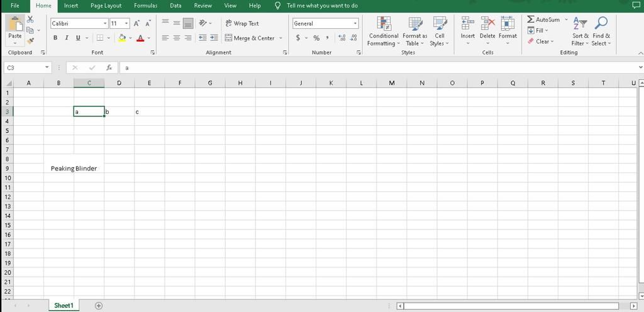Viewport: 644px width, 312px height.
Task: Decrease font size with smaller A icon
Action: point(148,24)
